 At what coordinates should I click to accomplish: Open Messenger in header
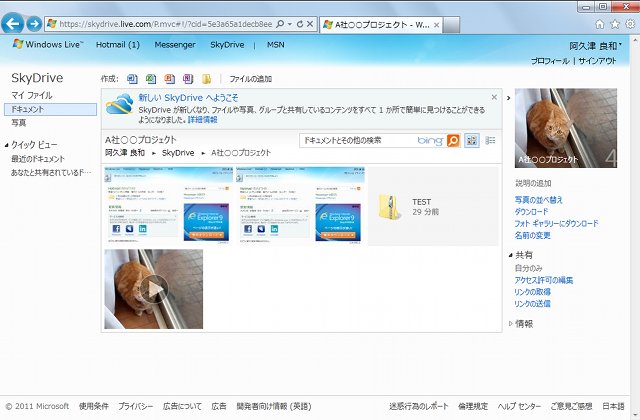[175, 45]
